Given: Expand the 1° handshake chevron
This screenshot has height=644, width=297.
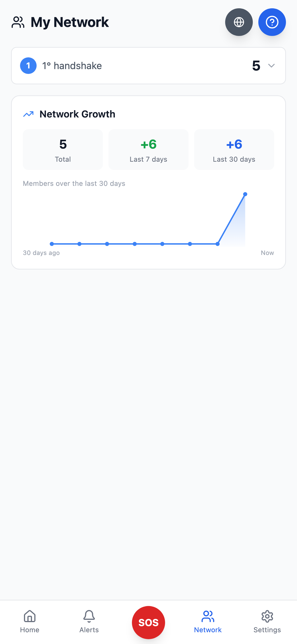Looking at the screenshot, I should click(271, 66).
